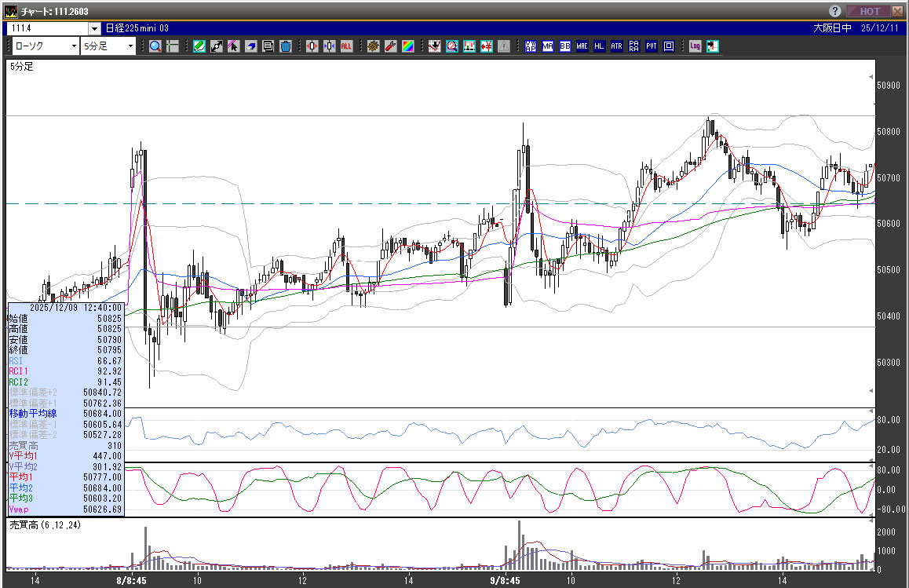Toggle the ATR indicator button
The height and width of the screenshot is (588, 909).
tap(616, 46)
